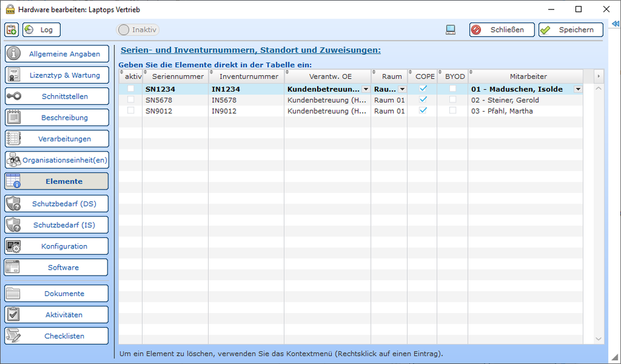
Task: Select the SN1234 serial number cell
Action: coord(176,89)
